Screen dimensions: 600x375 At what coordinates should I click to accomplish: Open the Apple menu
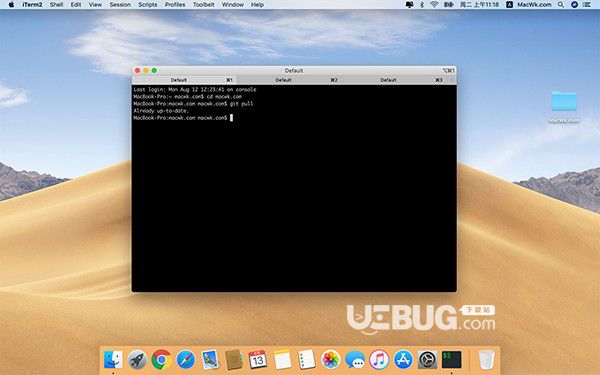[11, 5]
